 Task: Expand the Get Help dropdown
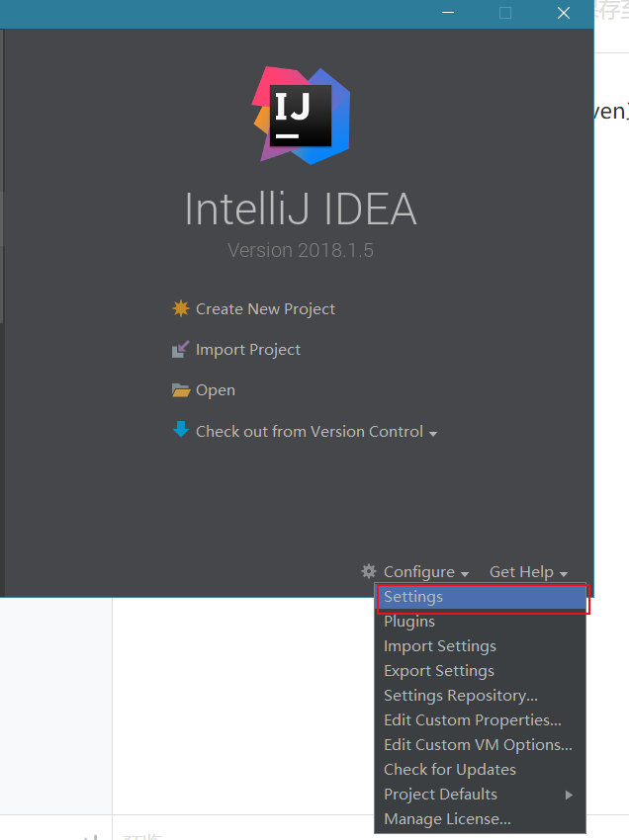click(528, 572)
